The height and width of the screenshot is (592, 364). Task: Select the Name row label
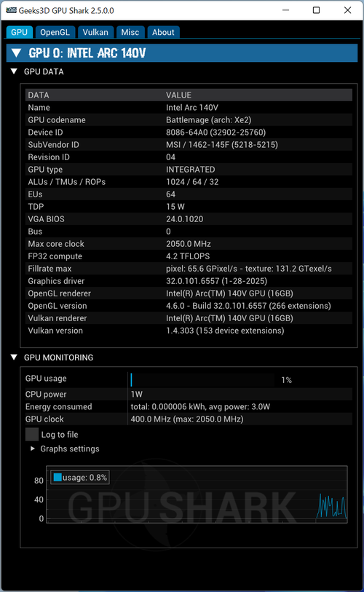coord(39,108)
